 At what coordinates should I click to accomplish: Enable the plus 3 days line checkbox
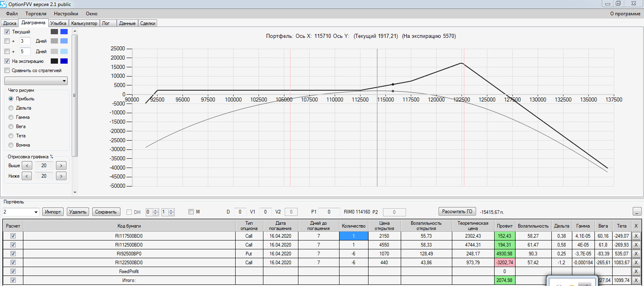coord(7,41)
